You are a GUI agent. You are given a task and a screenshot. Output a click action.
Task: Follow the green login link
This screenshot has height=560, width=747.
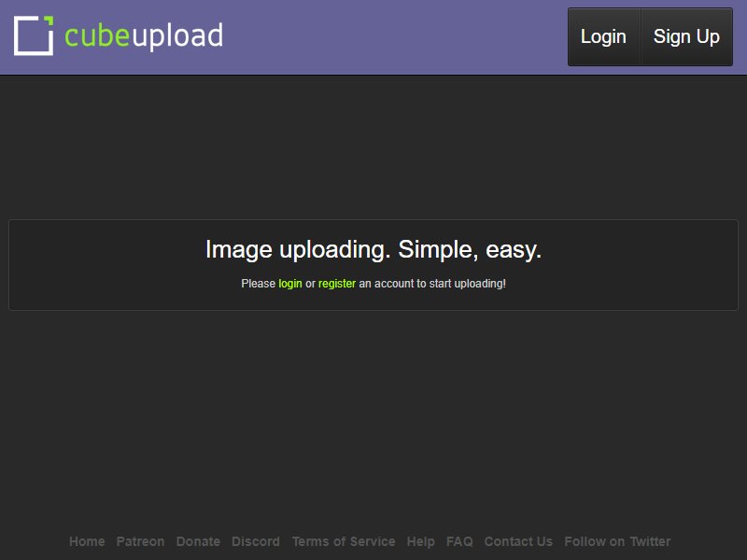290,284
